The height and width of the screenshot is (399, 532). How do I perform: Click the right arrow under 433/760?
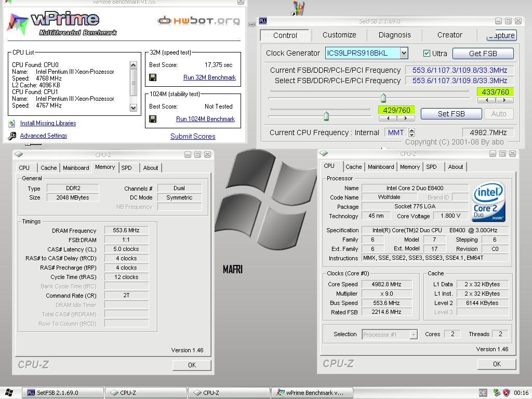point(504,100)
